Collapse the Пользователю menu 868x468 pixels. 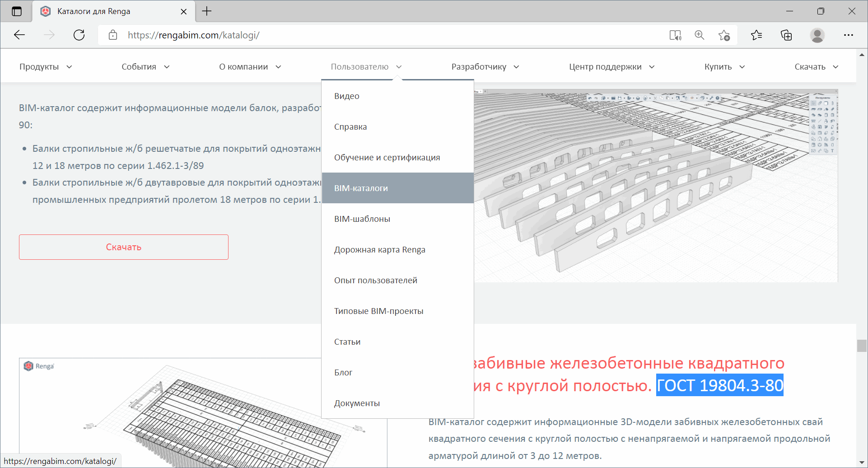point(366,67)
